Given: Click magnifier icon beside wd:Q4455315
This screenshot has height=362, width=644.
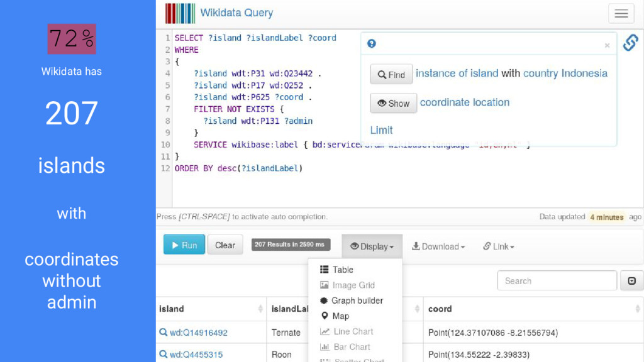Looking at the screenshot, I should click(x=163, y=354).
